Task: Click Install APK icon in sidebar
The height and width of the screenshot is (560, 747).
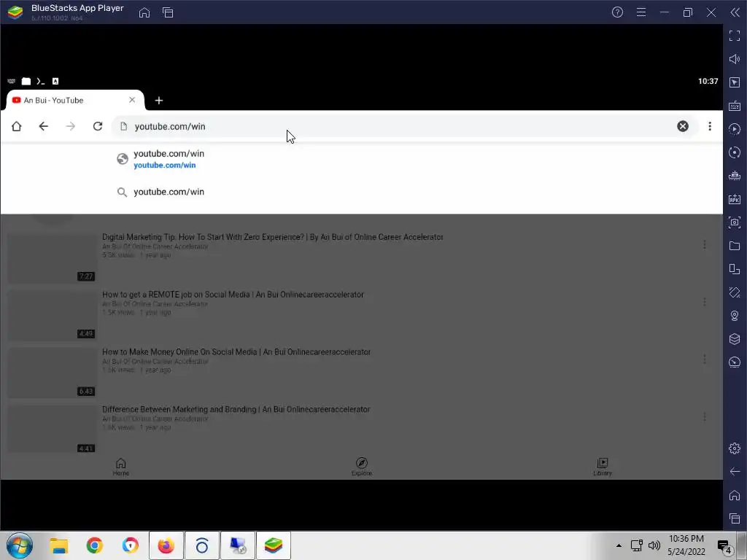Action: tap(735, 199)
